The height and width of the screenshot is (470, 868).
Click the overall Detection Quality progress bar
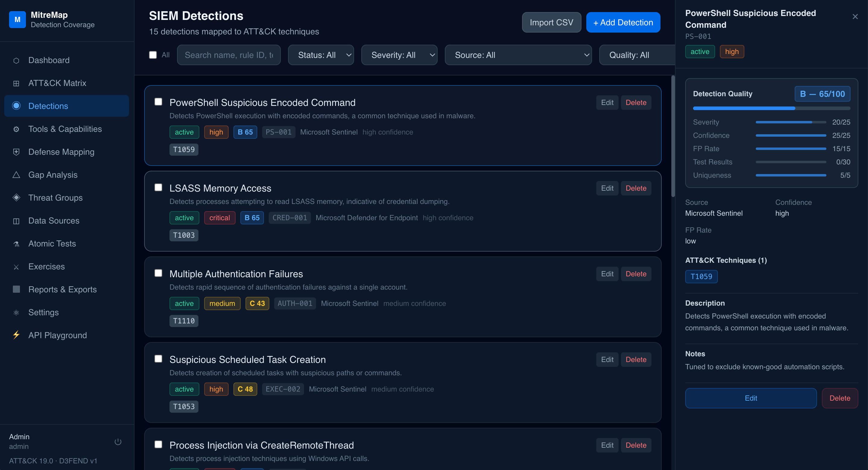pyautogui.click(x=771, y=109)
